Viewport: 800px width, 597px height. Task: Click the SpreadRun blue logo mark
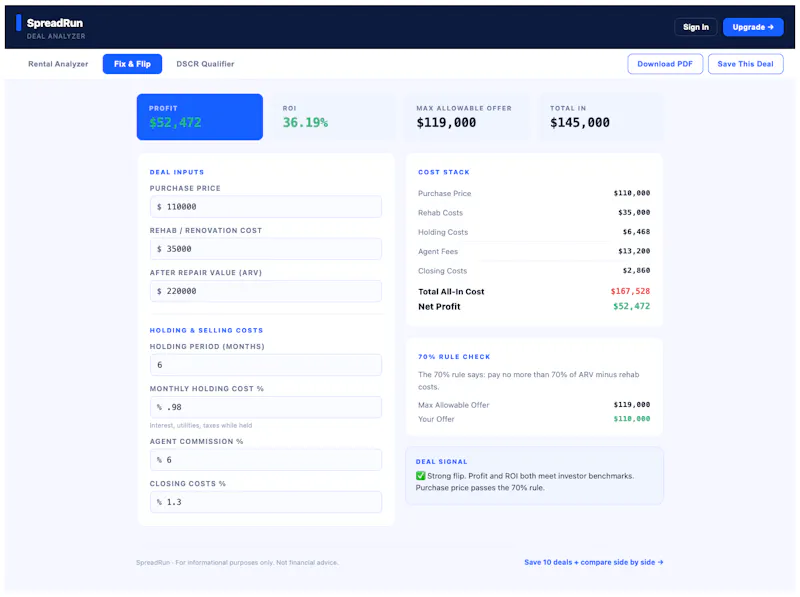pos(18,22)
